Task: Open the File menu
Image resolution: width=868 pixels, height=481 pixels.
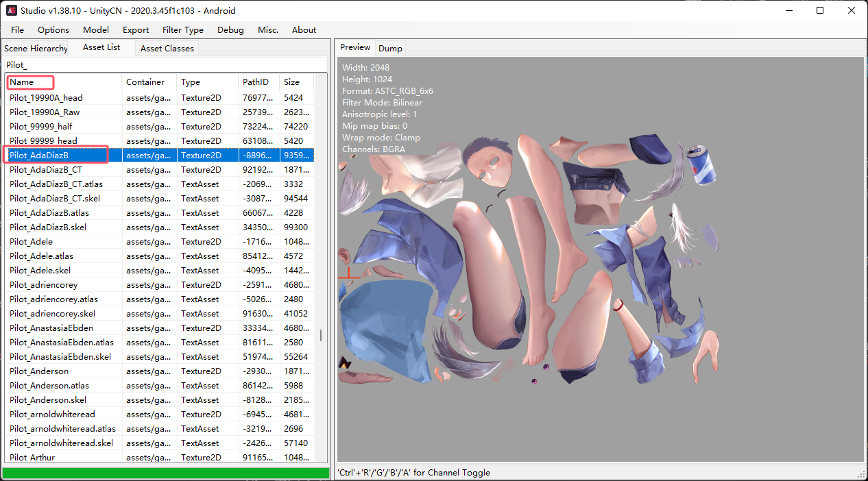Action: pyautogui.click(x=17, y=29)
